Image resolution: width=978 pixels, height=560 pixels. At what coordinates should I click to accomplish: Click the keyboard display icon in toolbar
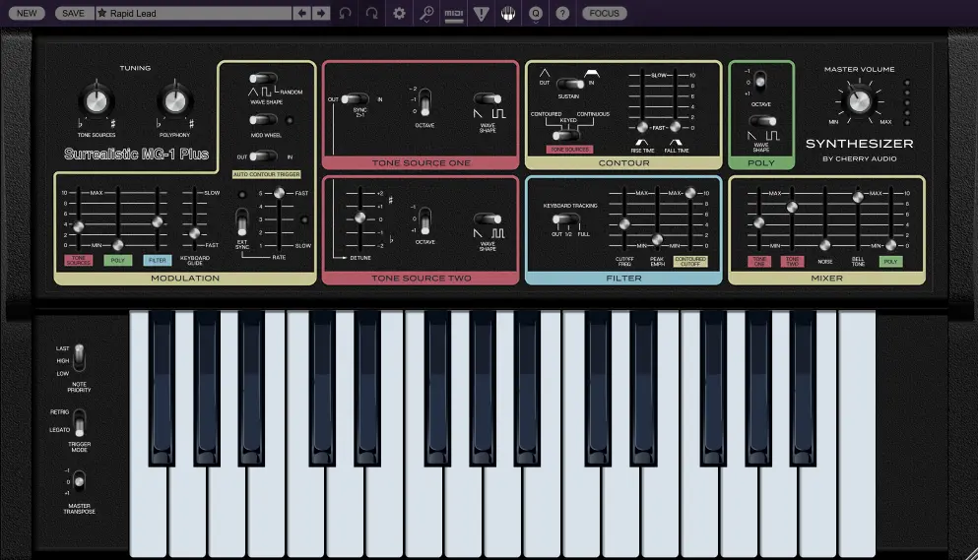point(508,14)
